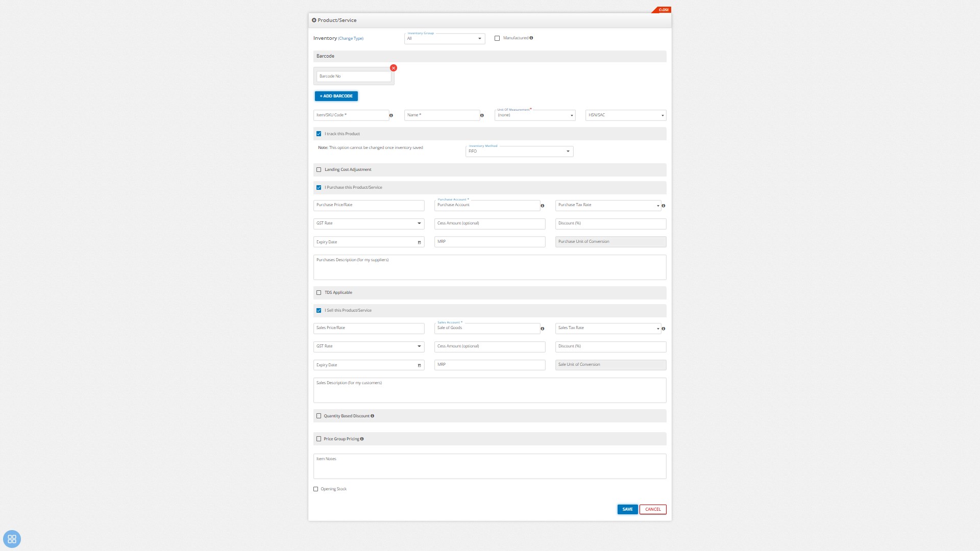Focus the Purchase Price/Rate field
The width and height of the screenshot is (980, 551).
369,205
